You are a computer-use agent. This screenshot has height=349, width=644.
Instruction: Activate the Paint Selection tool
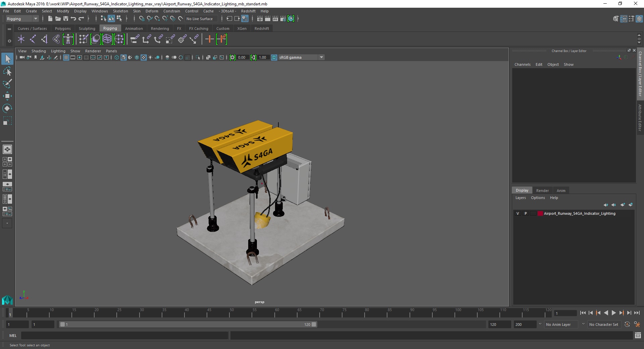(x=7, y=84)
